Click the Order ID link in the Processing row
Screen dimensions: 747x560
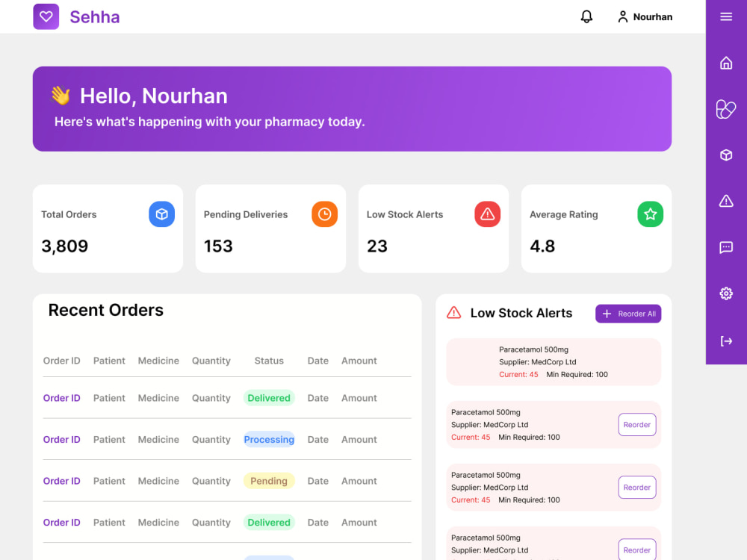click(x=61, y=440)
